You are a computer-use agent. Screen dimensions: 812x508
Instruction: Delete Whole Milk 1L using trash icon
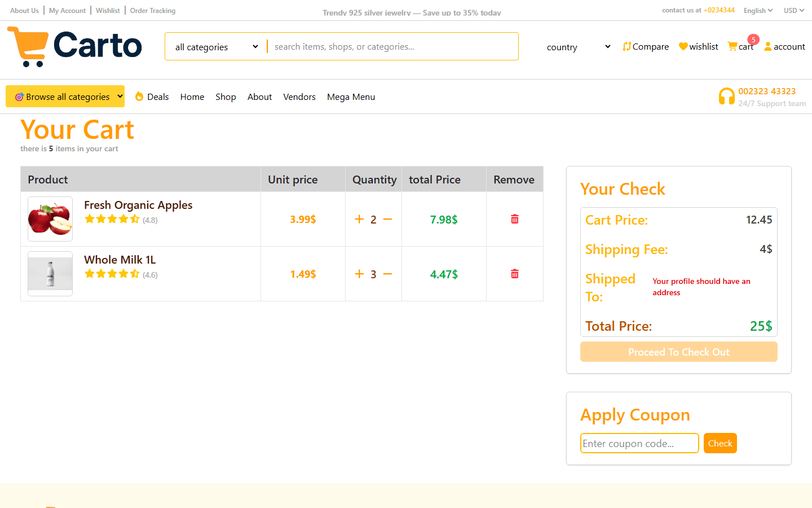click(x=515, y=274)
